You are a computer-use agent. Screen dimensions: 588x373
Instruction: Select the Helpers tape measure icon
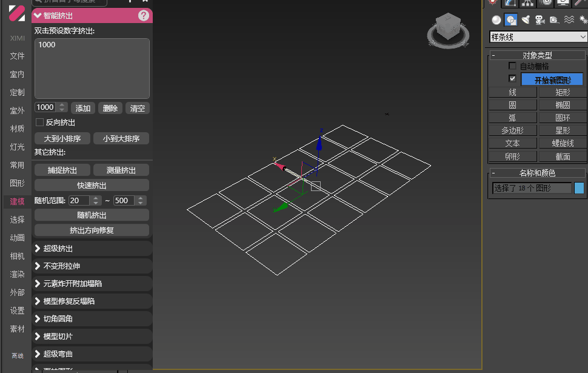pyautogui.click(x=554, y=20)
